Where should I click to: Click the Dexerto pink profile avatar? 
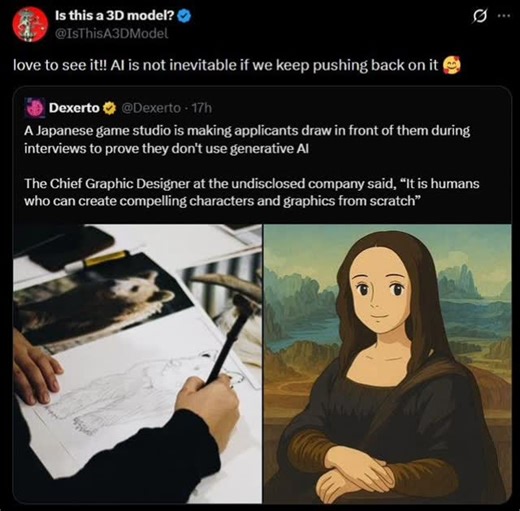coord(35,108)
